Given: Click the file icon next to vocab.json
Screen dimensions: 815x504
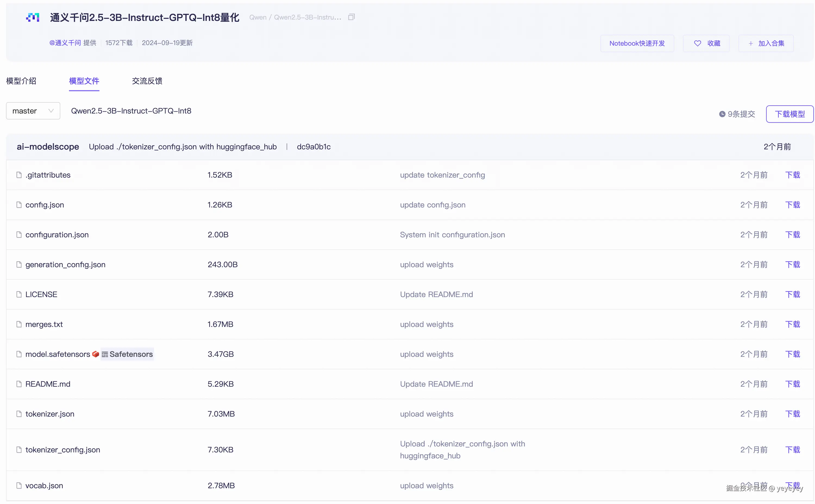Looking at the screenshot, I should tap(19, 485).
